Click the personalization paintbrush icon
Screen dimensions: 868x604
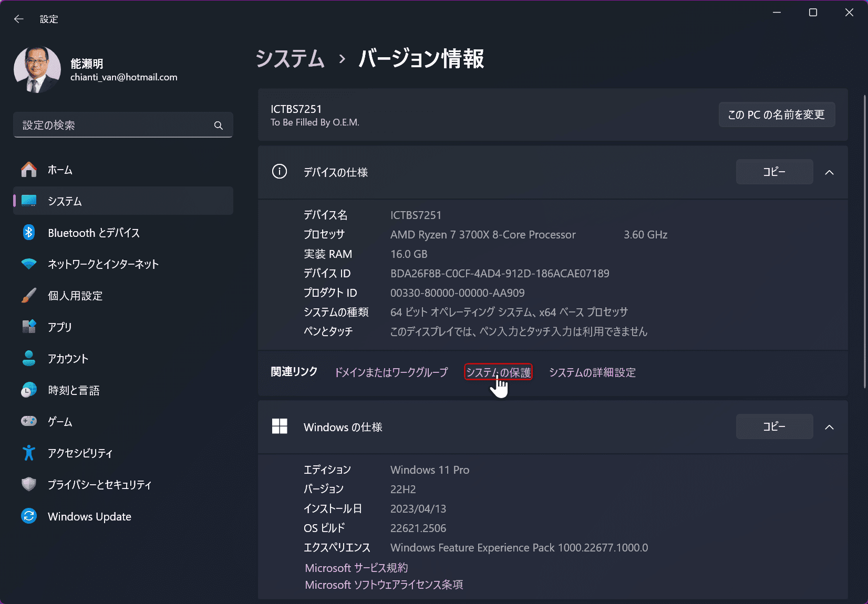pyautogui.click(x=29, y=296)
